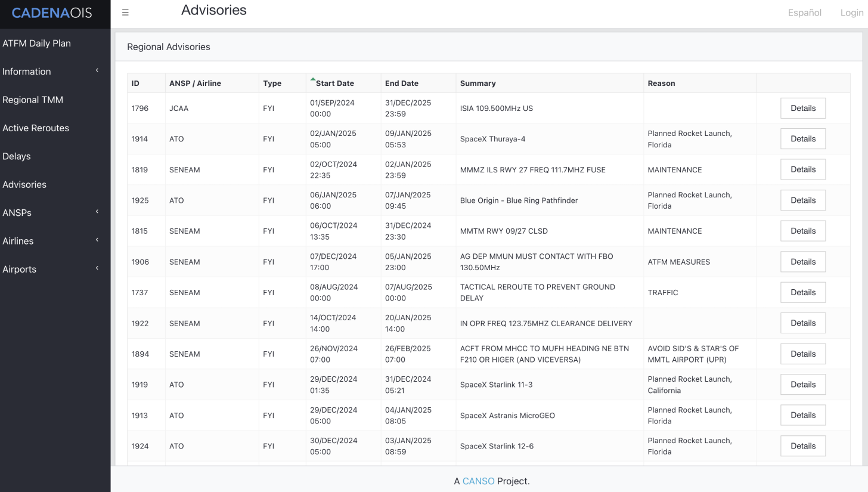
Task: Open Active Reroutes from sidebar
Action: (36, 128)
